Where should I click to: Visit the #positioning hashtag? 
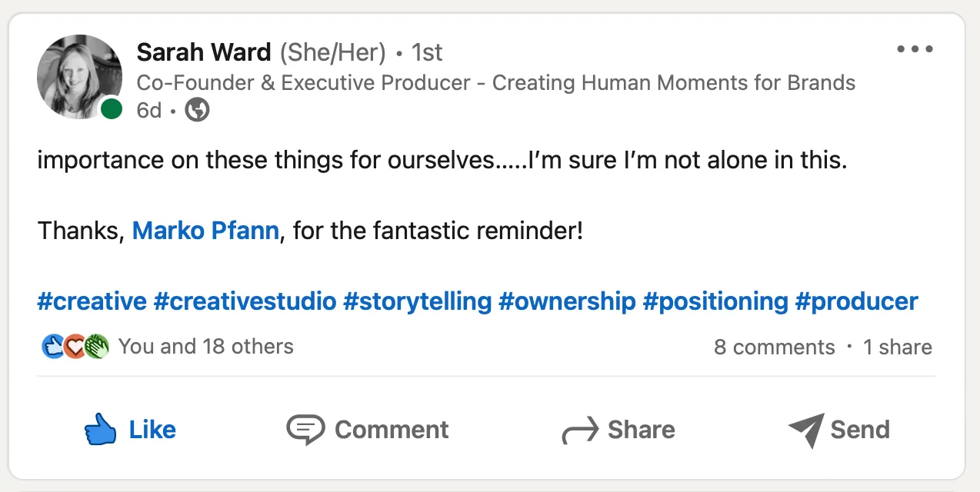(x=715, y=301)
